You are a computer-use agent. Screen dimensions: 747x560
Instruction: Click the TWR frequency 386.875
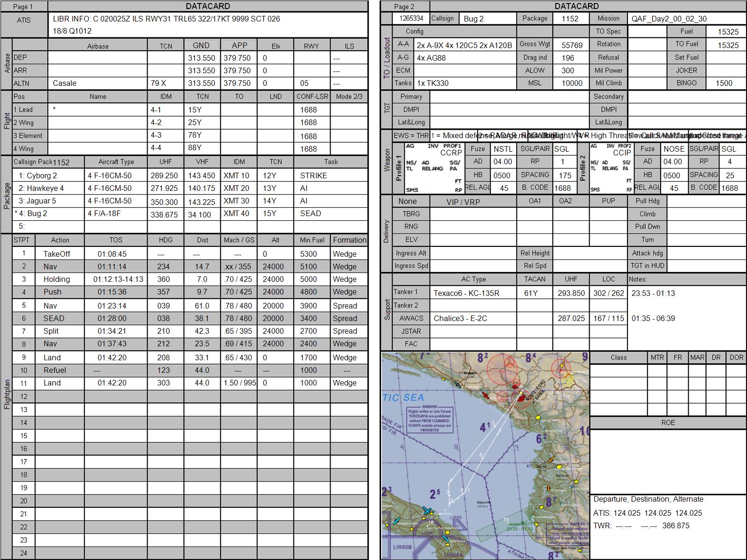[x=676, y=525]
